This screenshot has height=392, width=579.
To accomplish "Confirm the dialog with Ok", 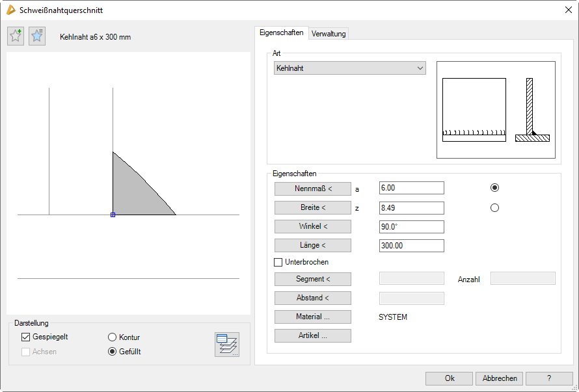I will click(x=449, y=378).
